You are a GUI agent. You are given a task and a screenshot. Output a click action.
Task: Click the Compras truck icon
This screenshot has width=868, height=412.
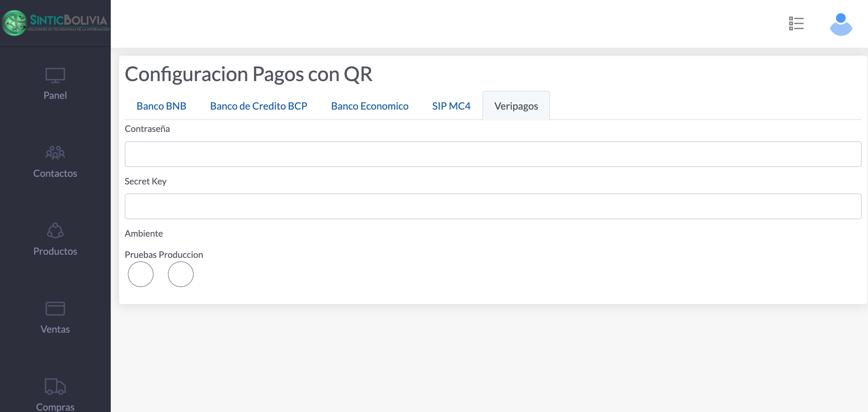[x=55, y=386]
